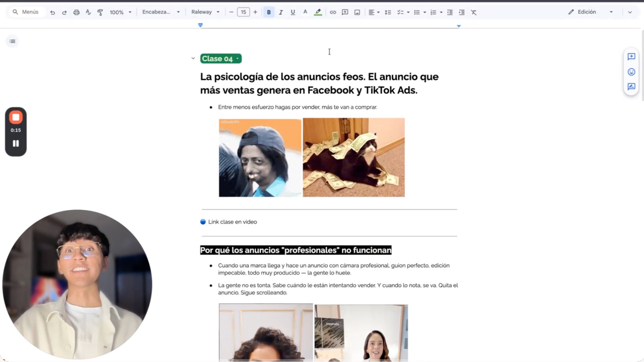Viewport: 644px width, 362px height.
Task: Open the checklist options arrow
Action: click(408, 12)
